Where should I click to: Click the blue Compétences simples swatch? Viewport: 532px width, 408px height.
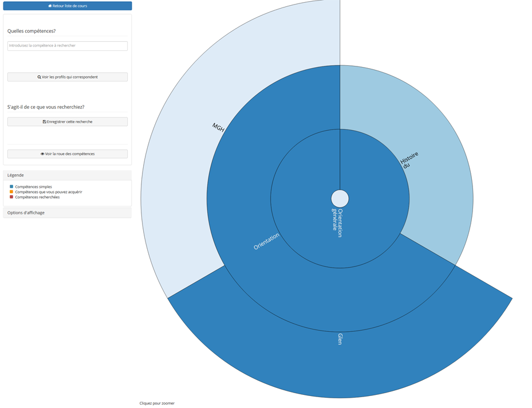point(11,187)
